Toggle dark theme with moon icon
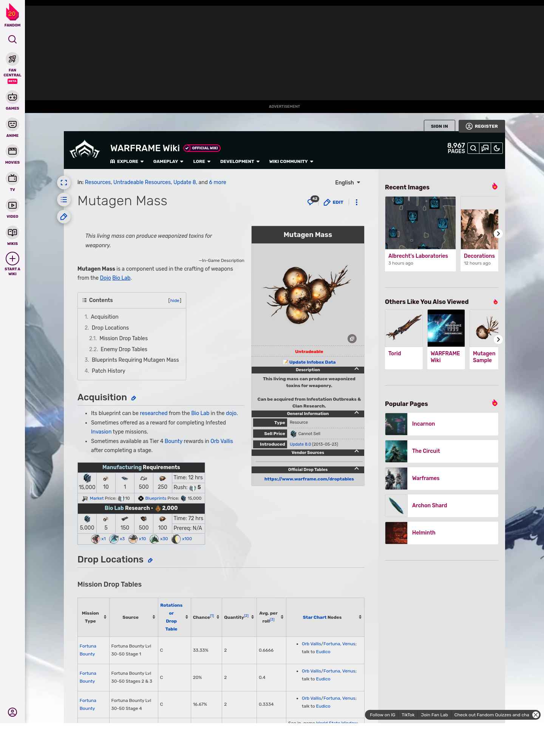Screen dimensions: 544x756 click(497, 148)
